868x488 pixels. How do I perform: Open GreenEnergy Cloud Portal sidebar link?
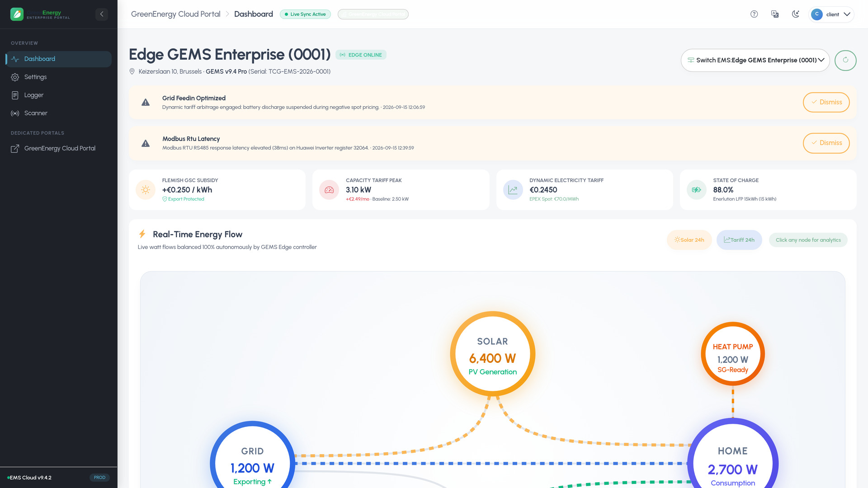[59, 149]
